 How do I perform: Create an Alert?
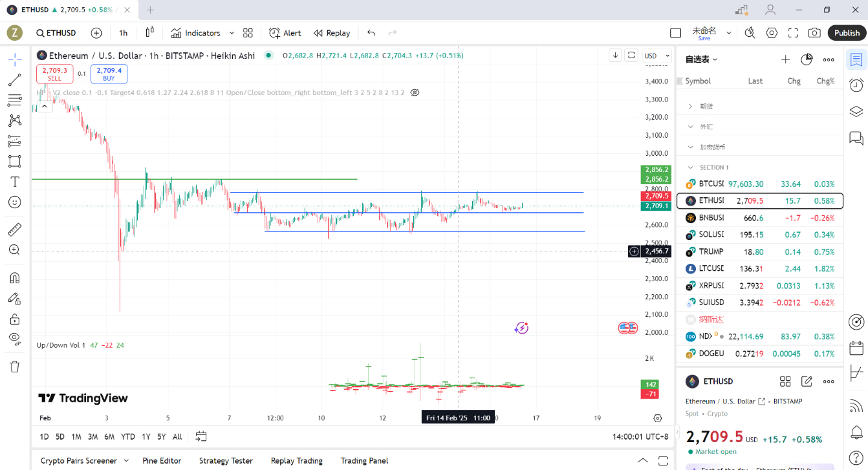tap(285, 33)
